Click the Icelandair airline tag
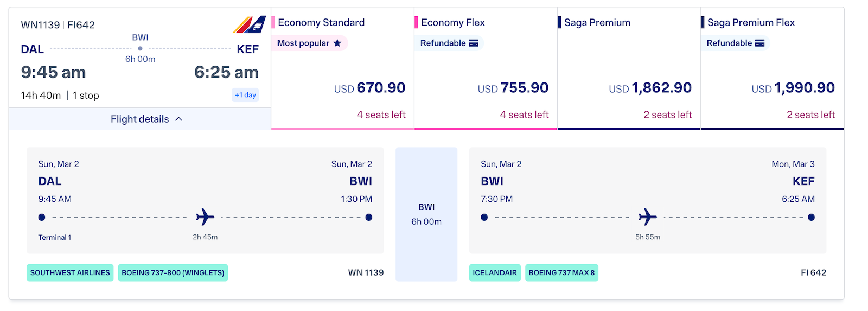868x311 pixels. pyautogui.click(x=495, y=272)
